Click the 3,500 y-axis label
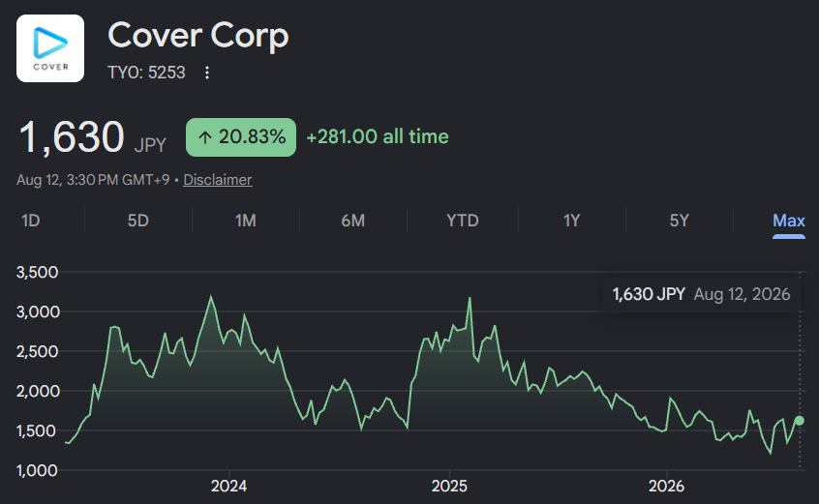 [x=37, y=273]
